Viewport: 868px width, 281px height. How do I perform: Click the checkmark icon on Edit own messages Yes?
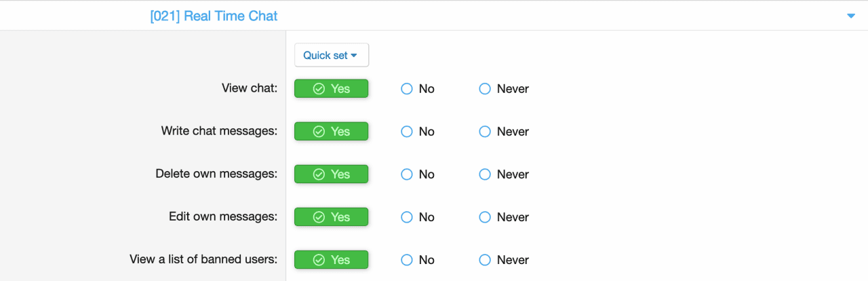(x=319, y=217)
